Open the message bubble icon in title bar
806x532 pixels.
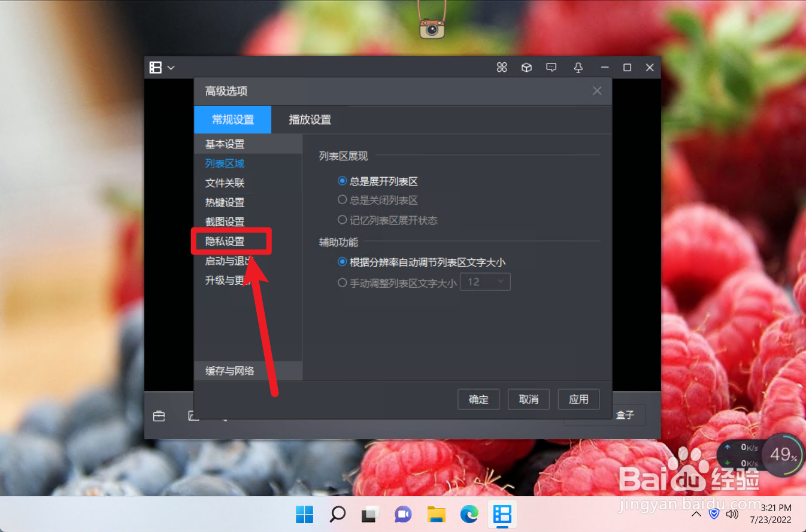tap(552, 68)
